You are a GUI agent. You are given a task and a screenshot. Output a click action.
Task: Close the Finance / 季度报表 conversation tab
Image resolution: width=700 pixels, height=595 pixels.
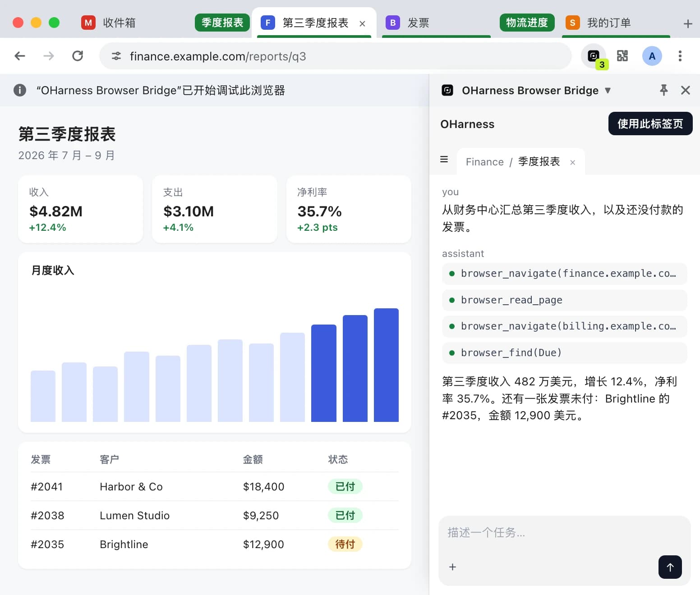point(572,162)
